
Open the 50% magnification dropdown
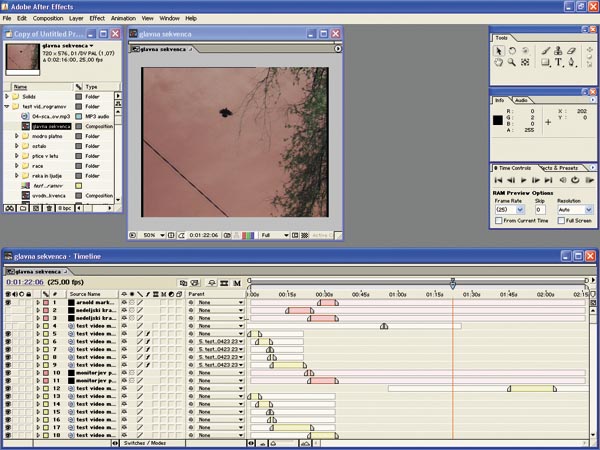pyautogui.click(x=152, y=236)
